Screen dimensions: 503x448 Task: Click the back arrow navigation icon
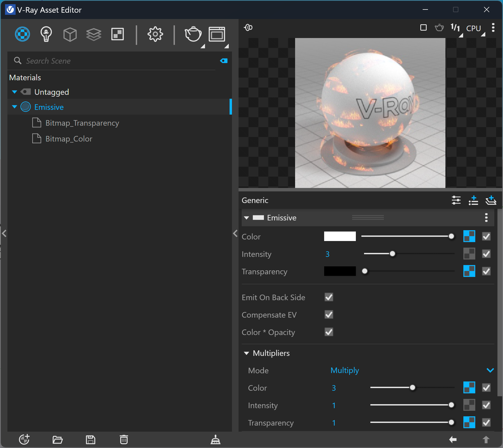[453, 440]
